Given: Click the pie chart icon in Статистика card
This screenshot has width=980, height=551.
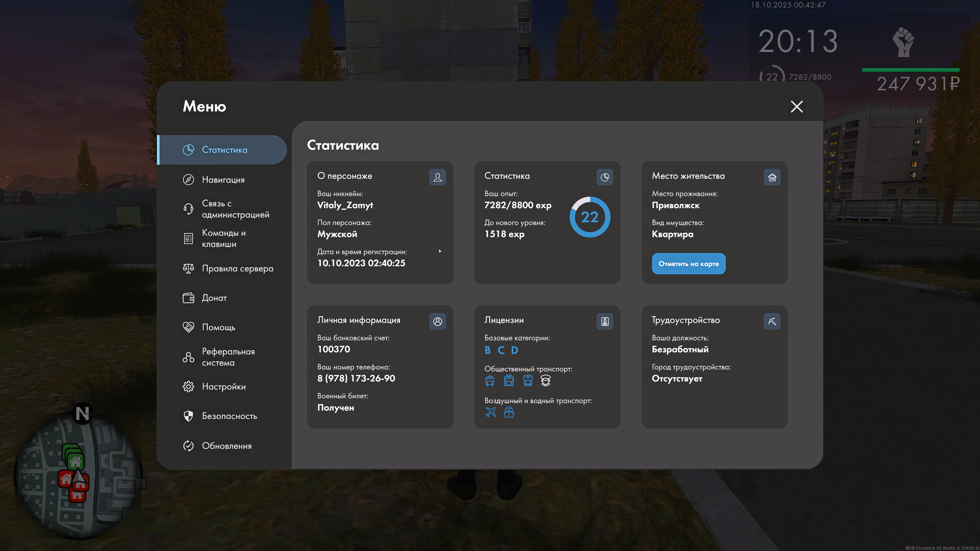Looking at the screenshot, I should point(604,177).
